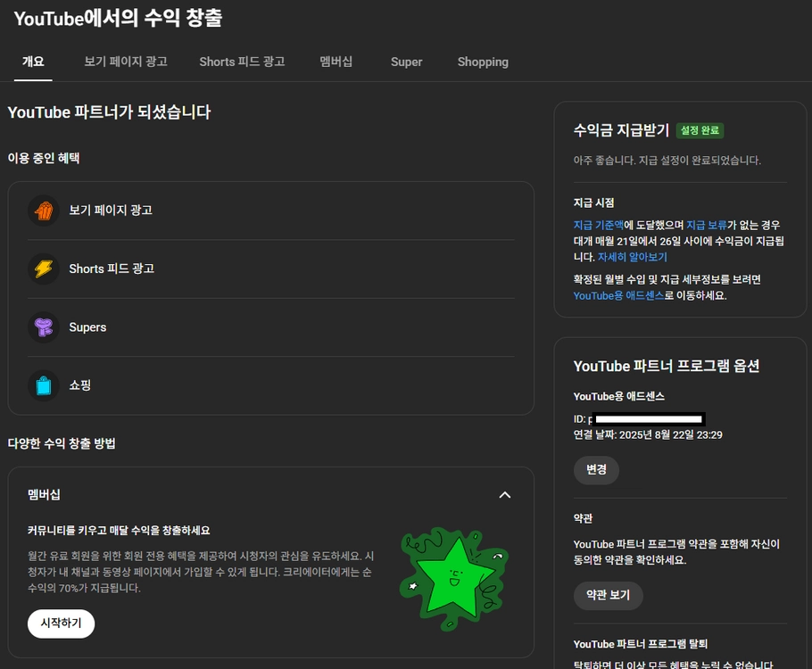Select the Supers benefit row label
This screenshot has height=669, width=812.
coord(87,327)
